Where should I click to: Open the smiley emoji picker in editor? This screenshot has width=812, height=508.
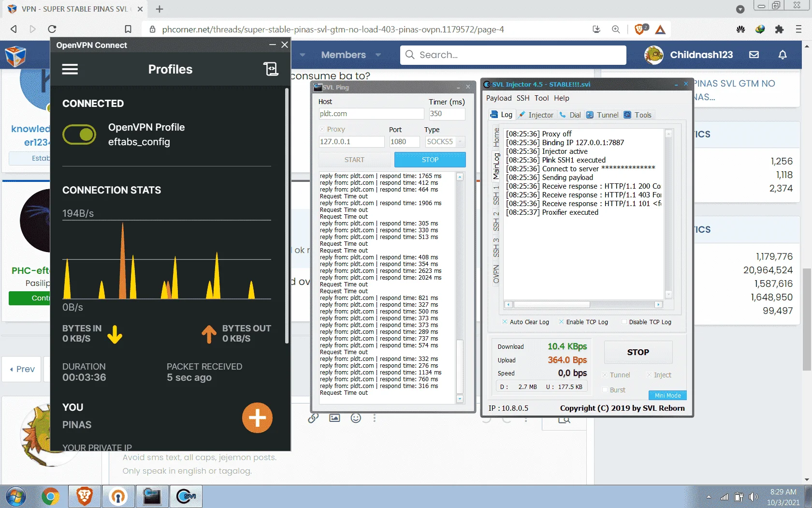[x=356, y=418]
